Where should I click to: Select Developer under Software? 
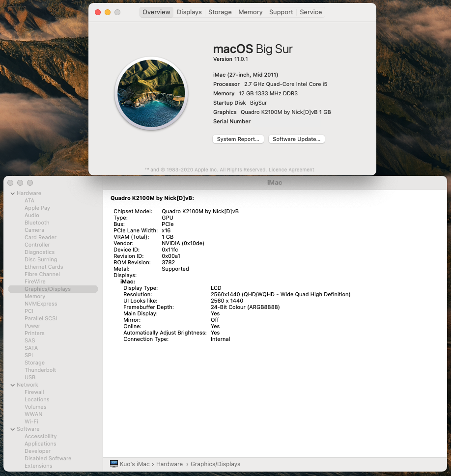(x=38, y=451)
